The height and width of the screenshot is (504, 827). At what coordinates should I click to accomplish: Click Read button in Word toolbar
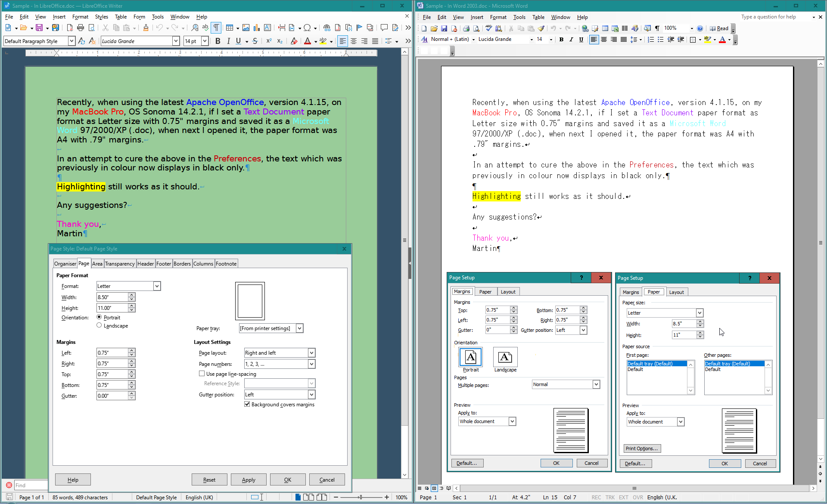(x=719, y=28)
